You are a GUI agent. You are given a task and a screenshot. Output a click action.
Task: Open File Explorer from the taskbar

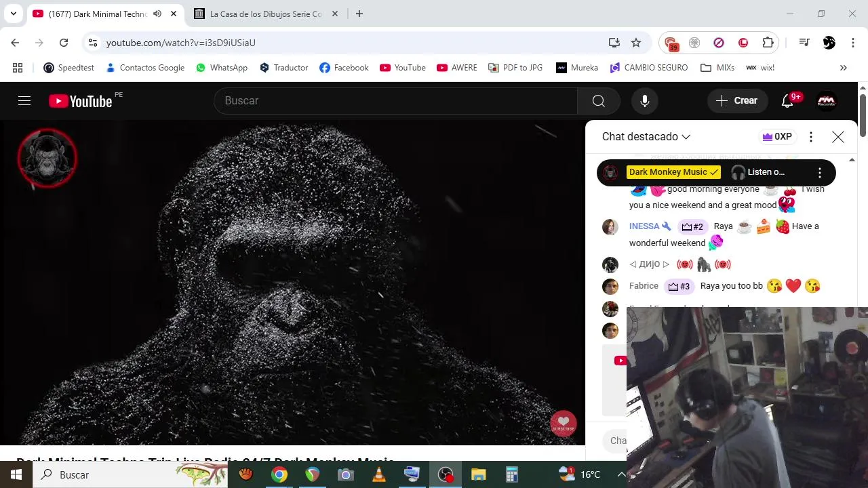click(x=479, y=474)
